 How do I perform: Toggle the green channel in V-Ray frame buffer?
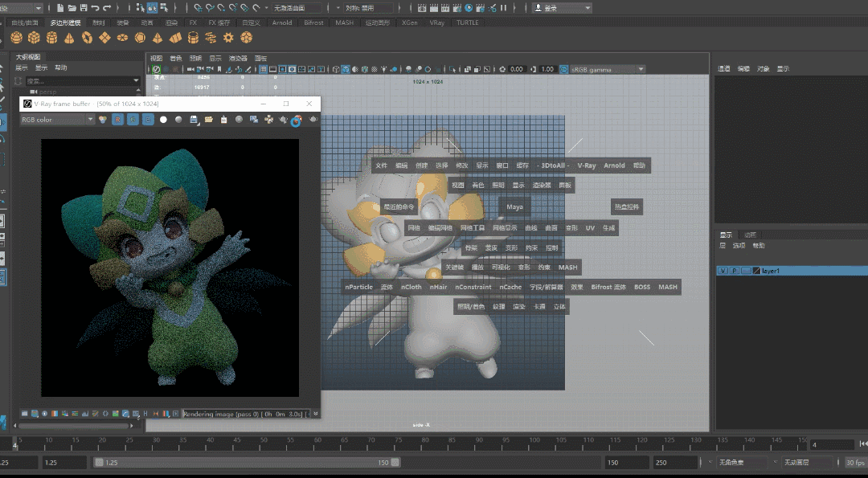click(x=133, y=120)
